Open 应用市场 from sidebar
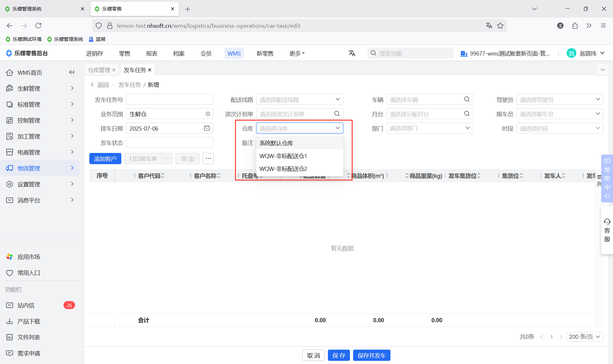 [x=40, y=257]
